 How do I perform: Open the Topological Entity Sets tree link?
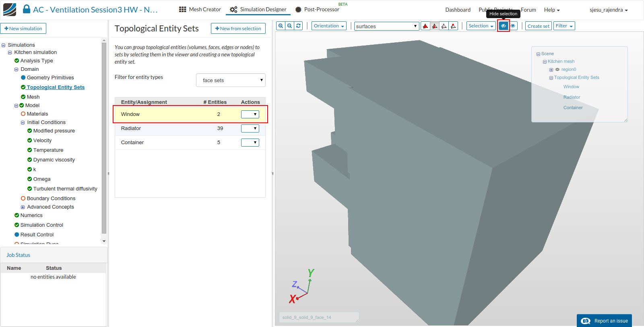pyautogui.click(x=56, y=87)
